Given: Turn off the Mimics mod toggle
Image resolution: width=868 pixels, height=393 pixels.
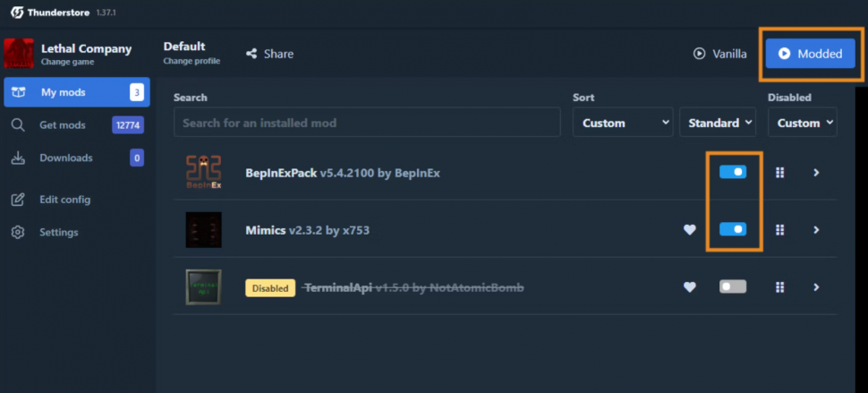Looking at the screenshot, I should pos(733,229).
